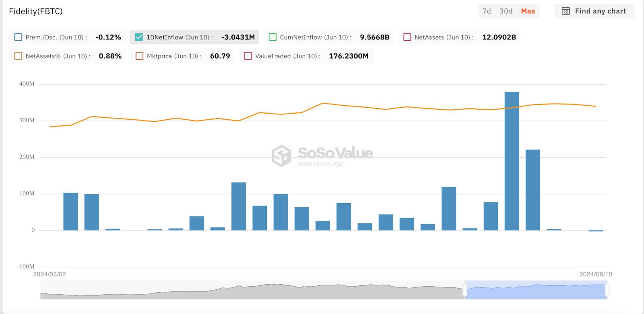The width and height of the screenshot is (644, 314).
Task: Click the 0.88% NetAssets% value
Action: coord(110,56)
